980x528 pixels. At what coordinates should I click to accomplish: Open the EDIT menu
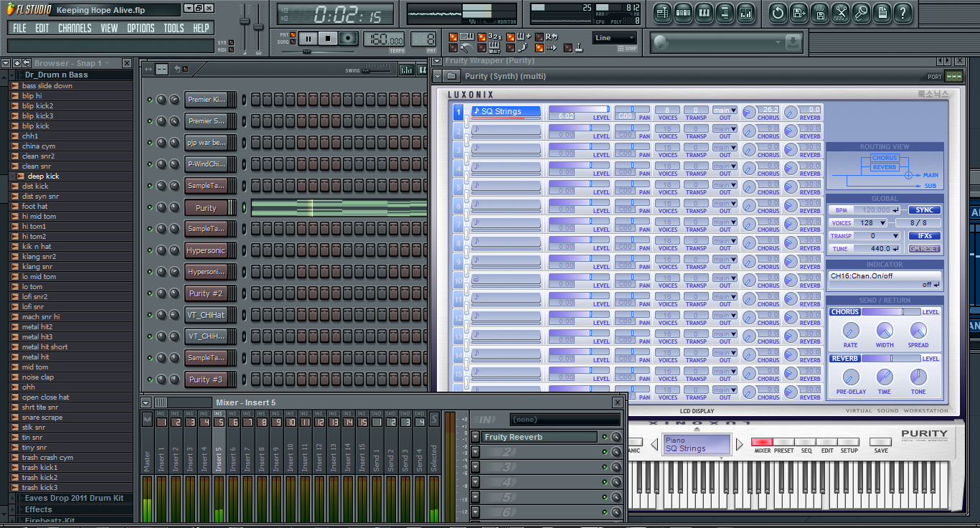(x=42, y=28)
